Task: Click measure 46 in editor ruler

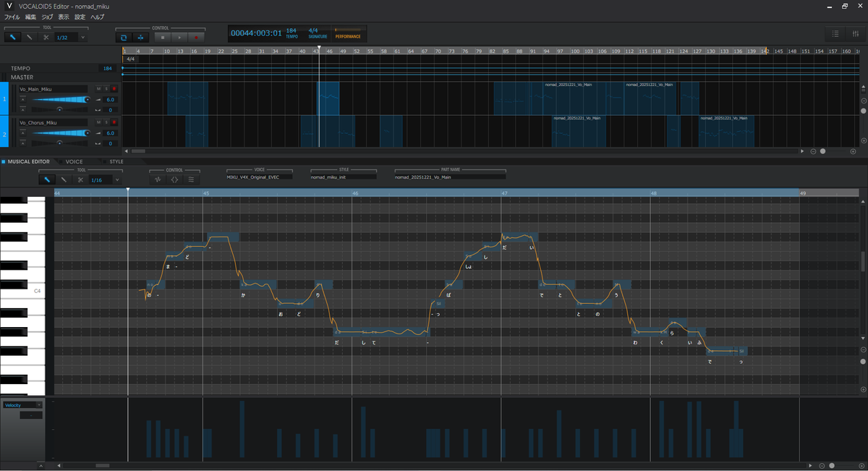Action: (x=355, y=193)
